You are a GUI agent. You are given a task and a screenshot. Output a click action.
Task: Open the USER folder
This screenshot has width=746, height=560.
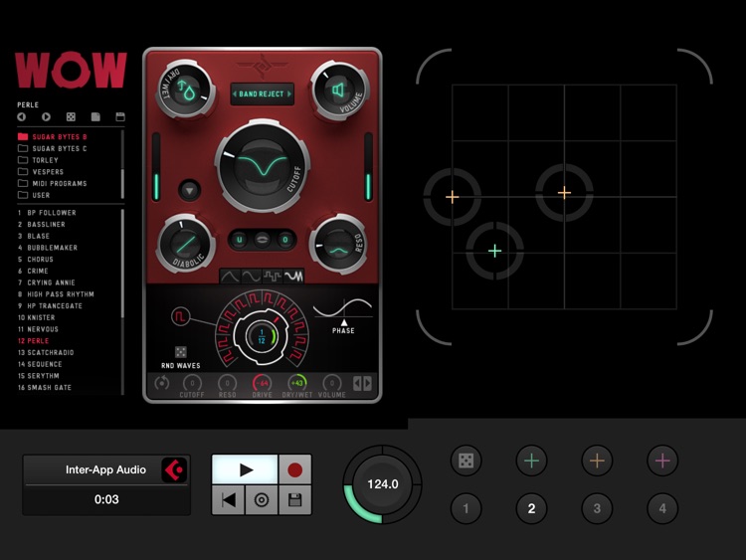tap(34, 195)
